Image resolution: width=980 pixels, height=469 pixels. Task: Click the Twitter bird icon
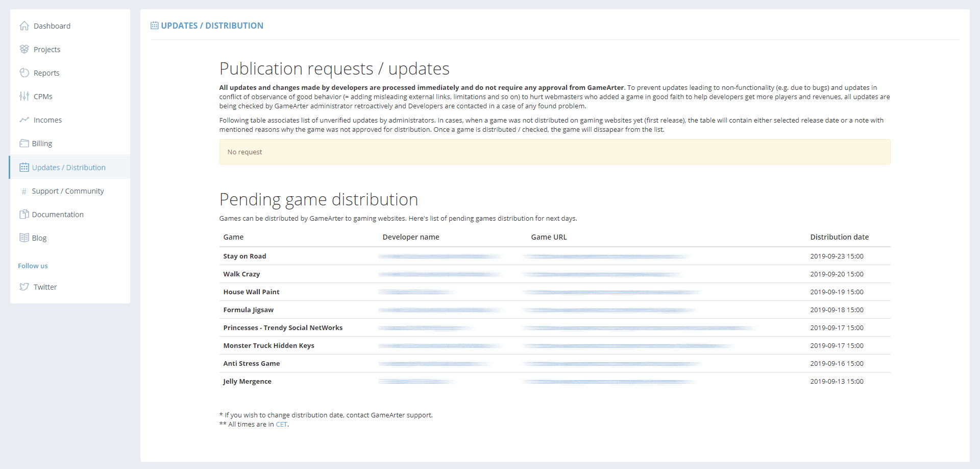coord(24,287)
